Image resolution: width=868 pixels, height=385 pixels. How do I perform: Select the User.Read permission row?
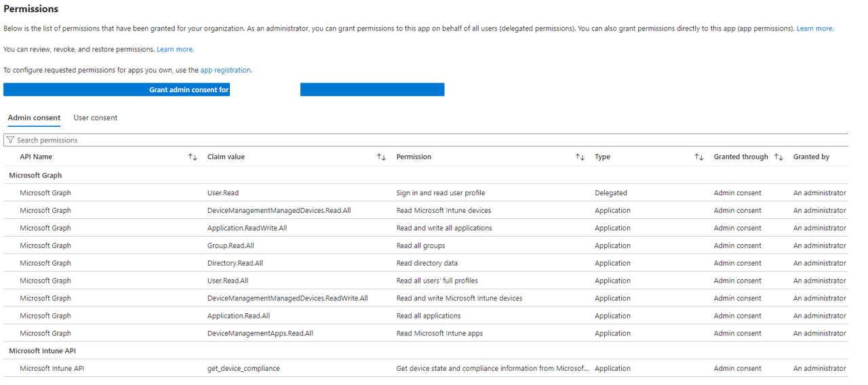pyautogui.click(x=426, y=193)
